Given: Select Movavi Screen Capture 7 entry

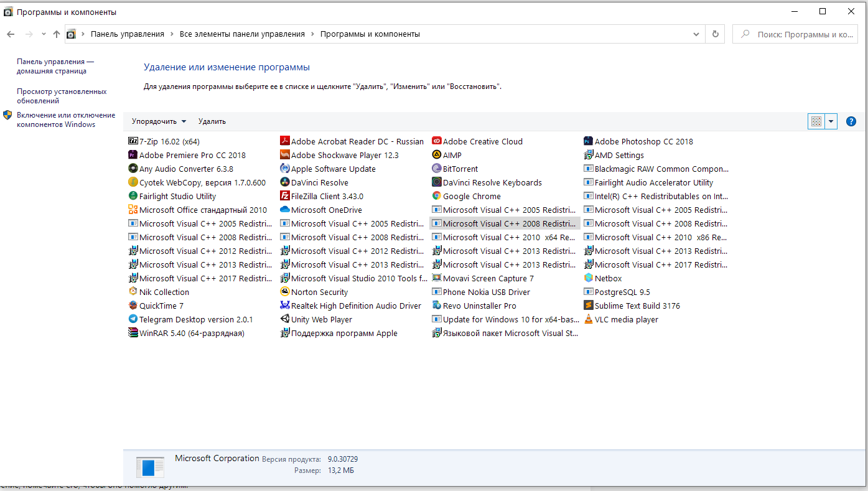Looking at the screenshot, I should pos(483,278).
